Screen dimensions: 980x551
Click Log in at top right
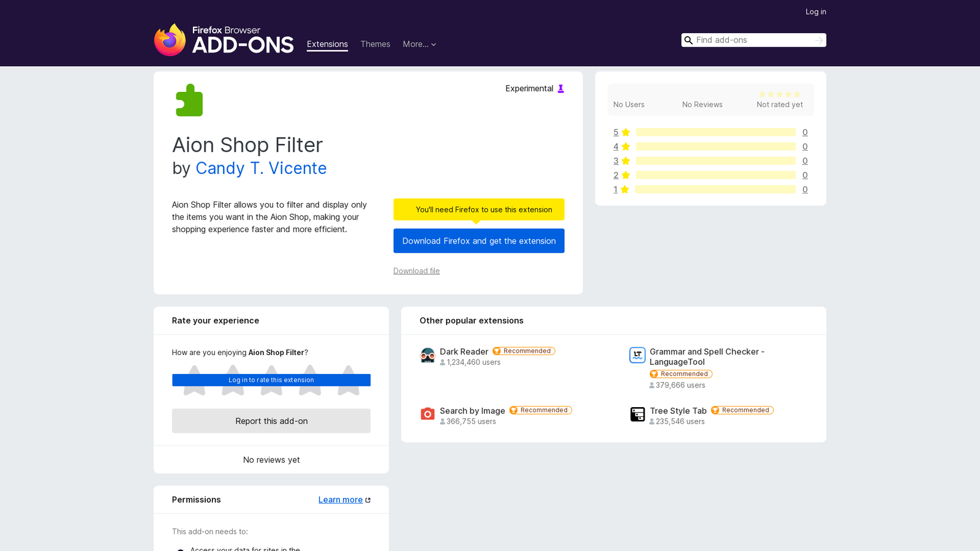(x=816, y=12)
